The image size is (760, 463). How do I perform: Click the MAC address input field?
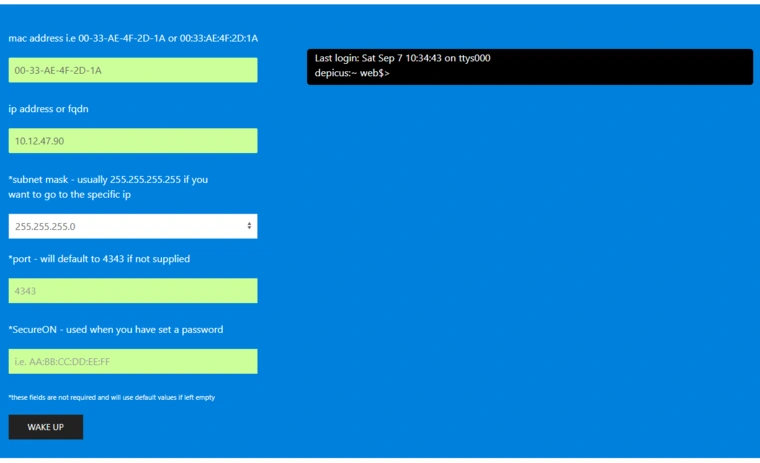click(133, 70)
